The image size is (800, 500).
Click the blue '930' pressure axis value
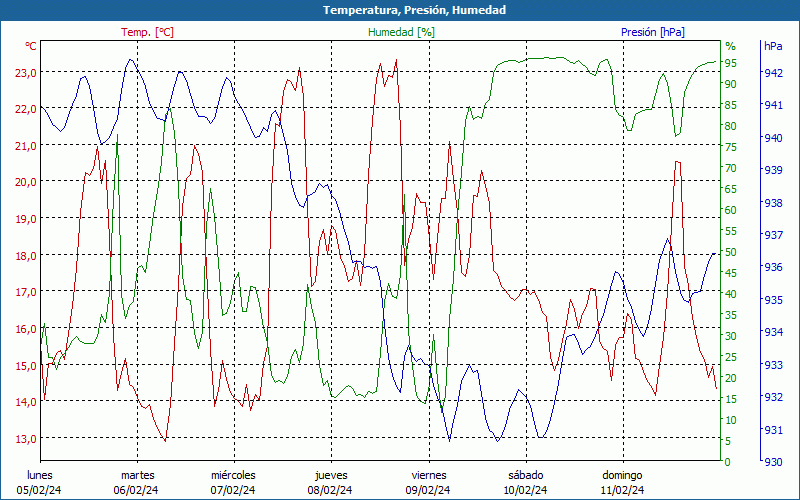tap(773, 462)
